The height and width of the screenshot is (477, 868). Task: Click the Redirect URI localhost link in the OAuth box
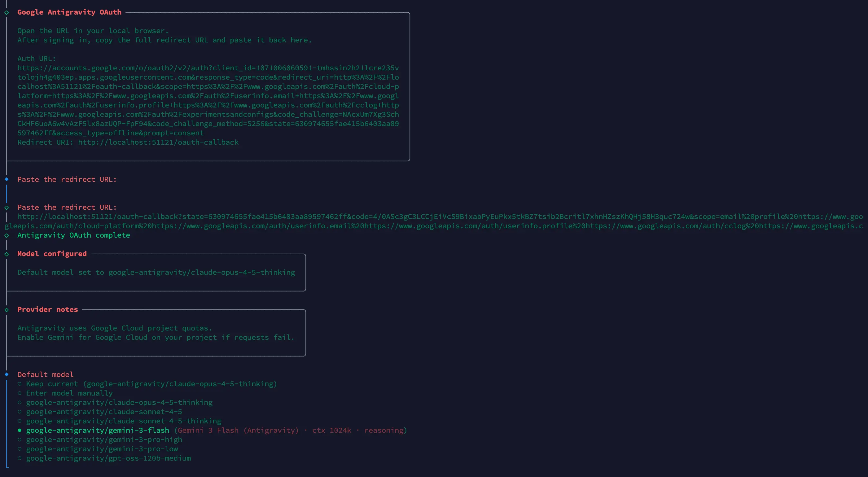[x=158, y=142]
